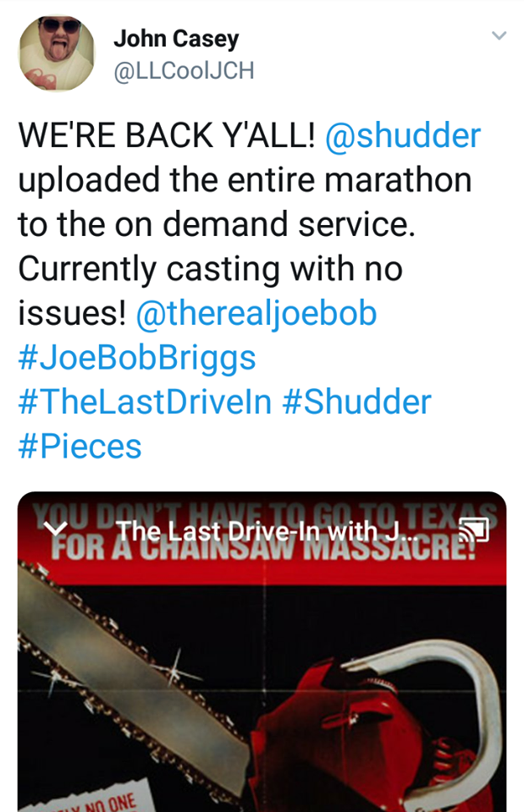The width and height of the screenshot is (524, 812).
Task: Click the chainsaw blade in the poster
Action: (x=130, y=673)
